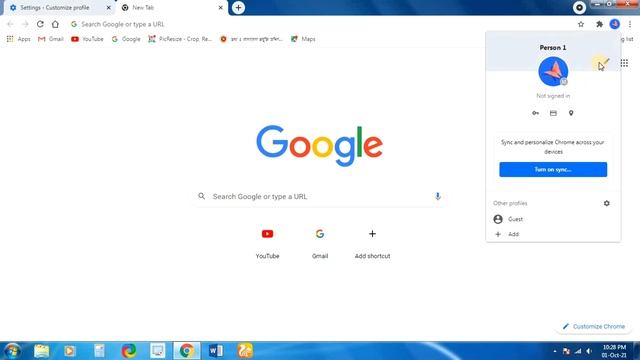This screenshot has width=640, height=360.
Task: Open the Maps bookmark
Action: [x=303, y=39]
